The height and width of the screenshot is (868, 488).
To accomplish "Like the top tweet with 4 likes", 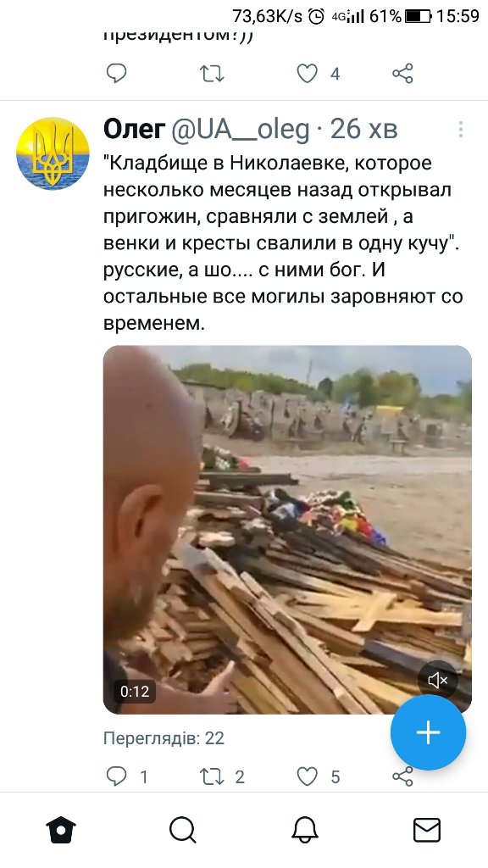I will pyautogui.click(x=308, y=73).
